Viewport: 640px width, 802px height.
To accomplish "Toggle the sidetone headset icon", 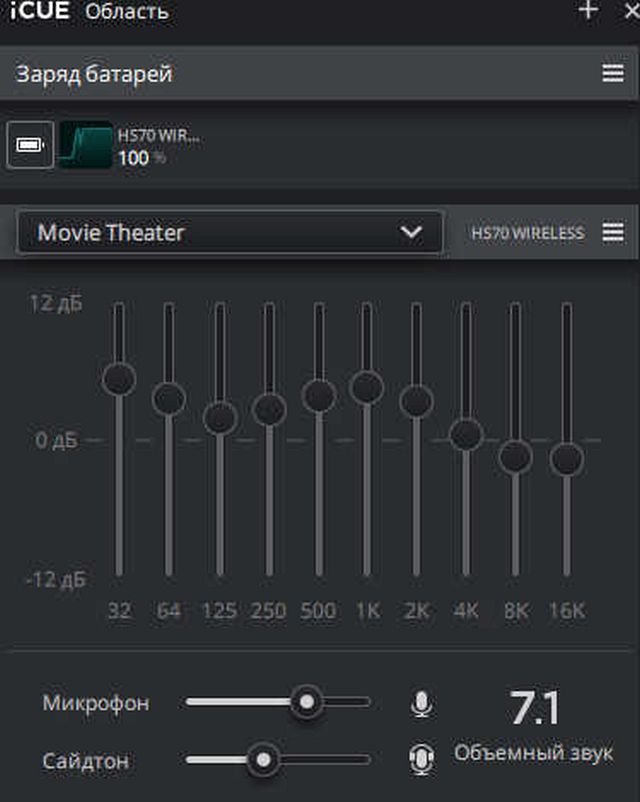I will (422, 760).
